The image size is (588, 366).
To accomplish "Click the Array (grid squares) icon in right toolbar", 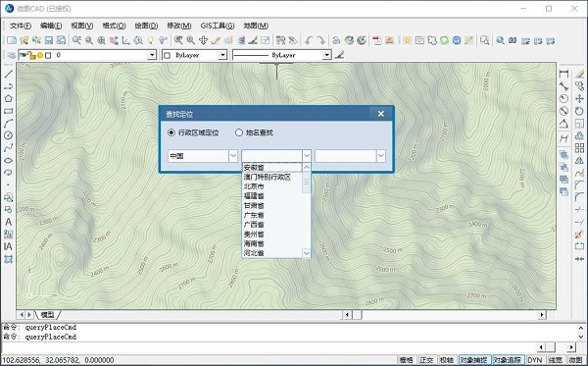I will tap(579, 147).
